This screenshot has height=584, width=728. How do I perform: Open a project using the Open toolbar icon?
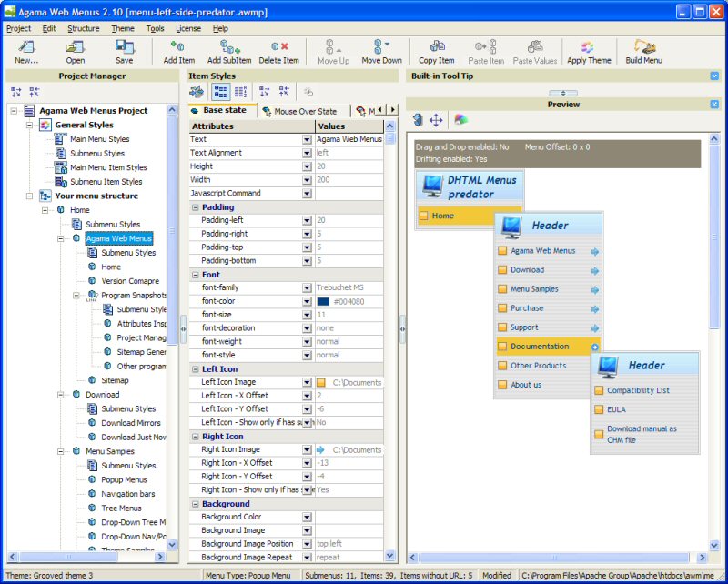pyautogui.click(x=75, y=52)
